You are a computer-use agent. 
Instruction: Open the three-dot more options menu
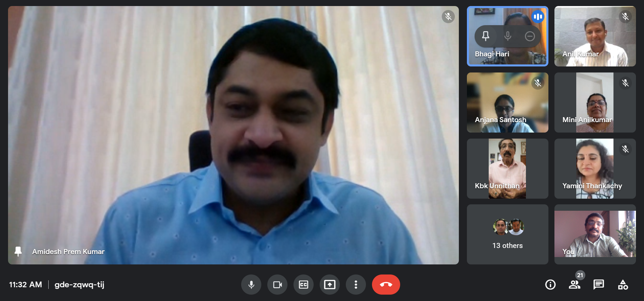pos(356,285)
